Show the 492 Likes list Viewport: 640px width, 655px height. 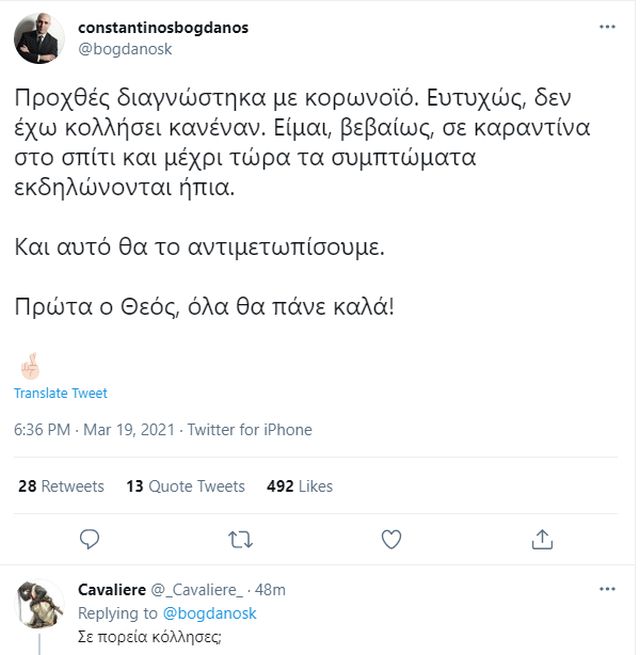coord(300,486)
